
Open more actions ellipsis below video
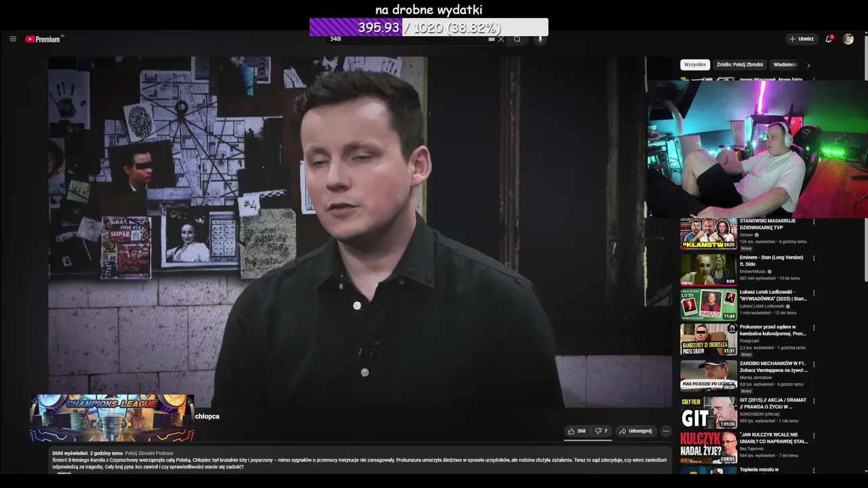point(666,431)
